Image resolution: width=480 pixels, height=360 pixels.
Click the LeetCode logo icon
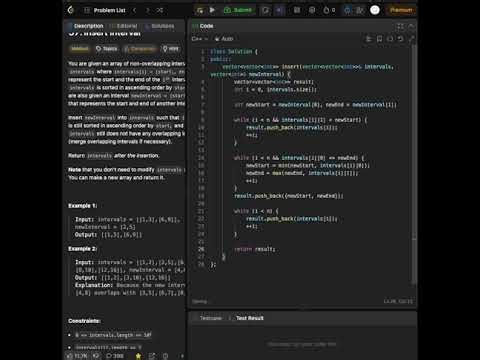(71, 10)
